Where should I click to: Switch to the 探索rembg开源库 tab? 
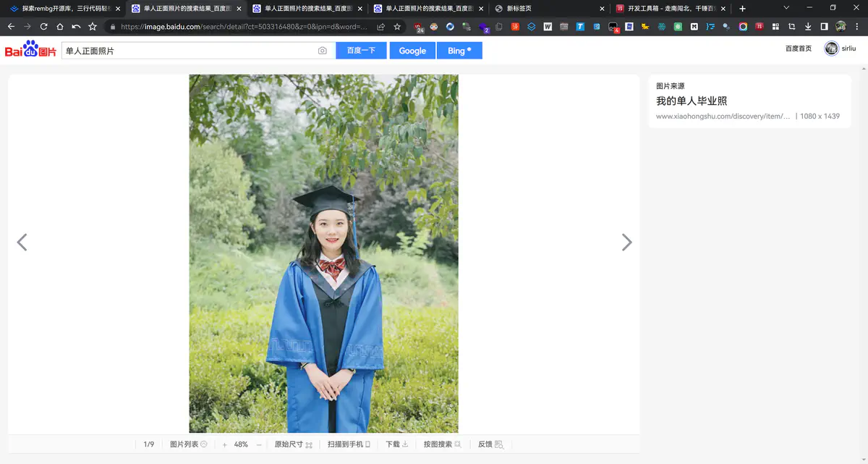pyautogui.click(x=62, y=9)
